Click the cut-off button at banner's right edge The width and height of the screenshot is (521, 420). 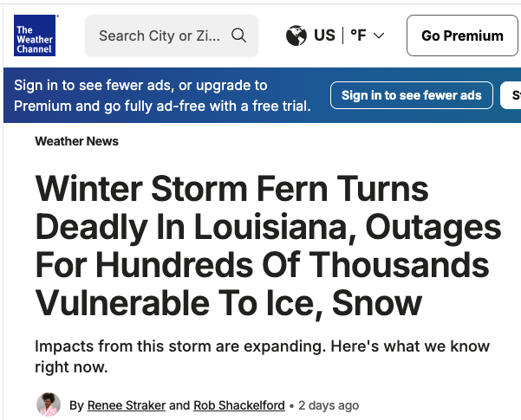pos(512,95)
